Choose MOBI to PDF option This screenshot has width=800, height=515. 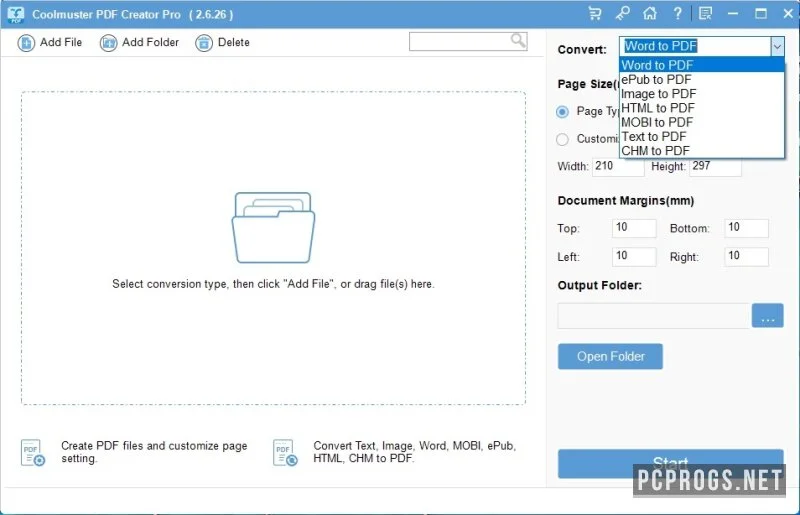[702, 122]
